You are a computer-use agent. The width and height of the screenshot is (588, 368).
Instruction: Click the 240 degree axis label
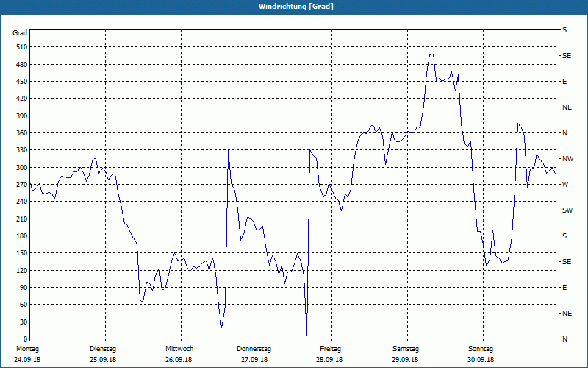22,202
